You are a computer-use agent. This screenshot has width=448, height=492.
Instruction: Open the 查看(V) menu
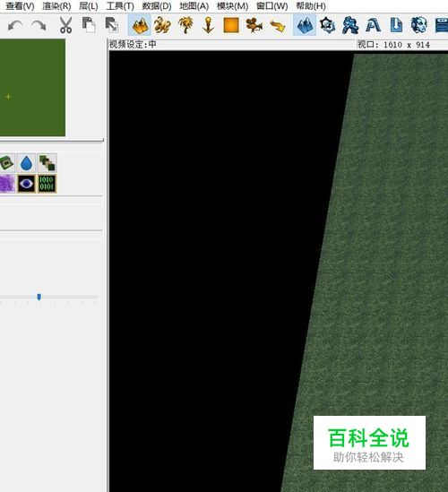click(20, 6)
